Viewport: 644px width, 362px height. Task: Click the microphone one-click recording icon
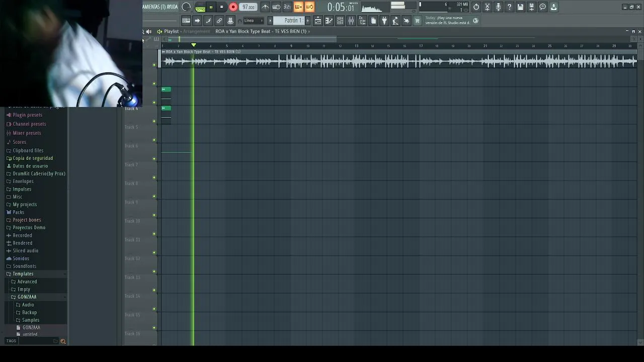pos(498,7)
